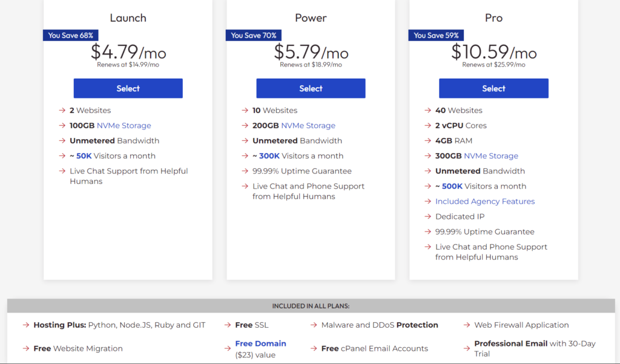Click arrow icon beside Malware and DDoS Protection
620x364 pixels.
[x=314, y=325]
